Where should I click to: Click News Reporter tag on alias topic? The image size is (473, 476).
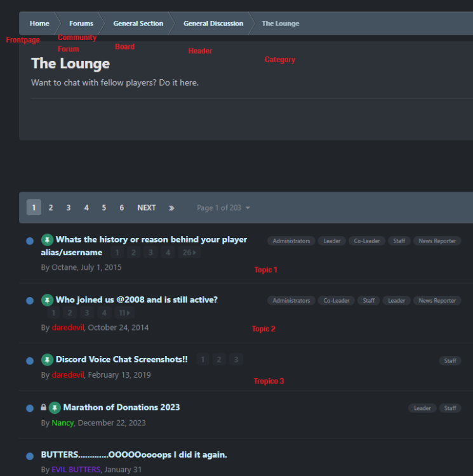pos(437,241)
